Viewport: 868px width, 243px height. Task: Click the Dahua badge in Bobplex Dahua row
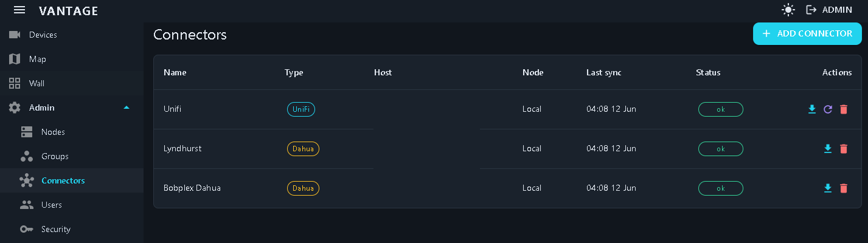click(303, 188)
